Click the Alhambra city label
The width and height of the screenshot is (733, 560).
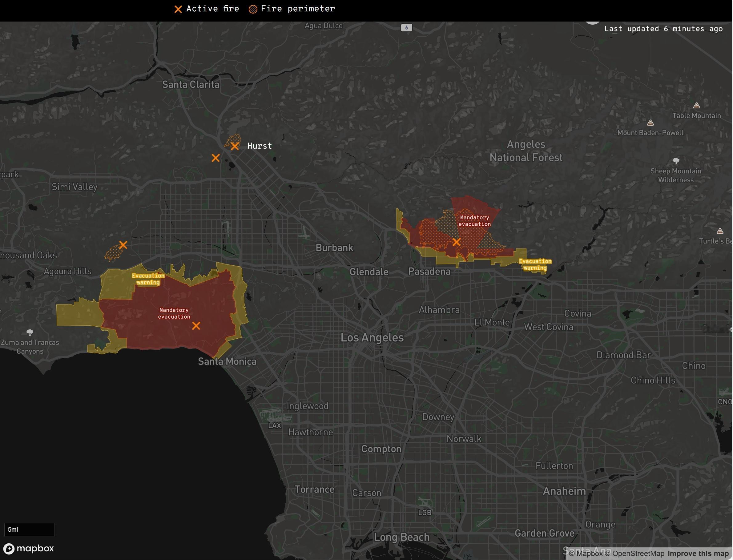[x=439, y=310]
